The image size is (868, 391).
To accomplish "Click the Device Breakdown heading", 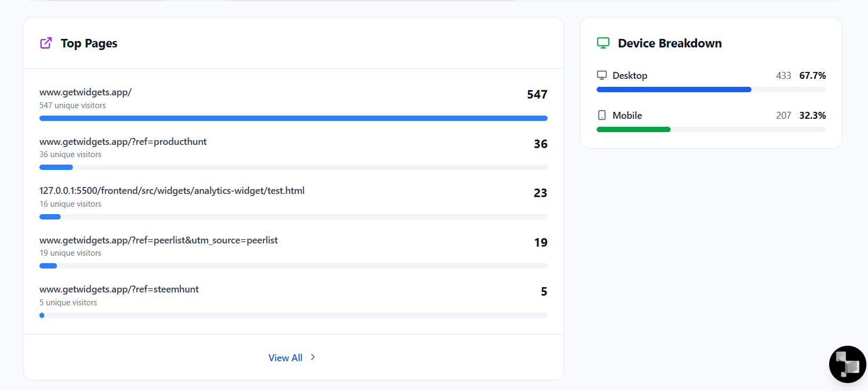I will point(669,43).
